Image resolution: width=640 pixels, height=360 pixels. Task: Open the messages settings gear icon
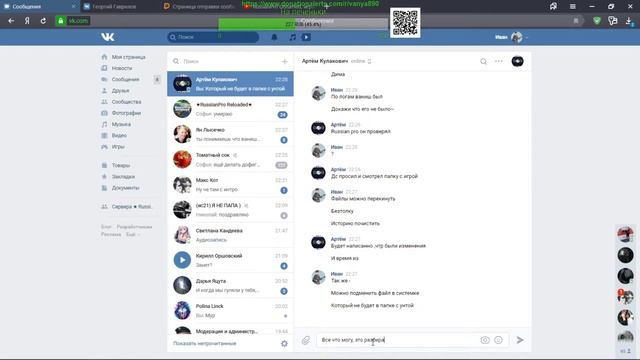pos(284,344)
